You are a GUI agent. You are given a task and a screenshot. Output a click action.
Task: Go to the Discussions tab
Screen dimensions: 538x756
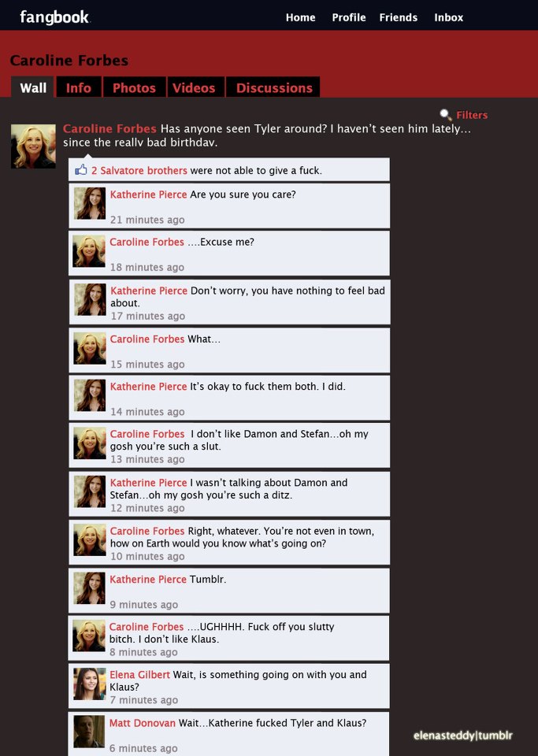[x=274, y=87]
